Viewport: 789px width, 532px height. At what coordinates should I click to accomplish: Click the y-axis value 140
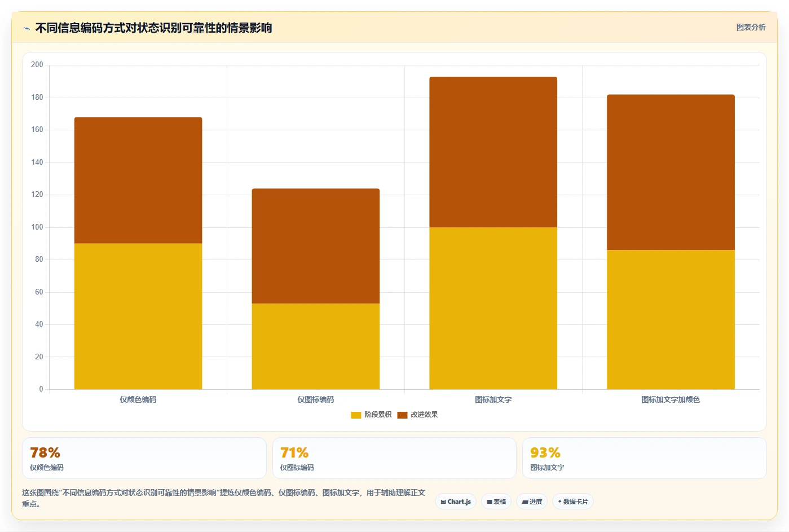(37, 162)
